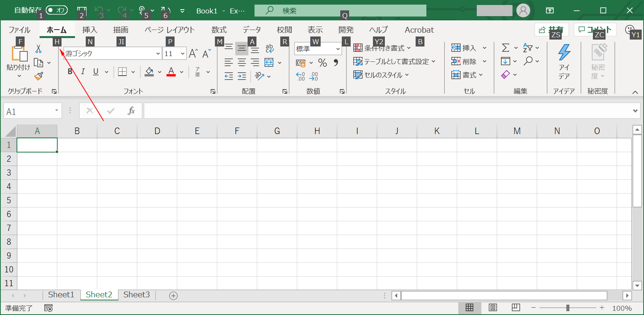Click the increase font size icon
This screenshot has width=644, height=315.
pos(193,54)
